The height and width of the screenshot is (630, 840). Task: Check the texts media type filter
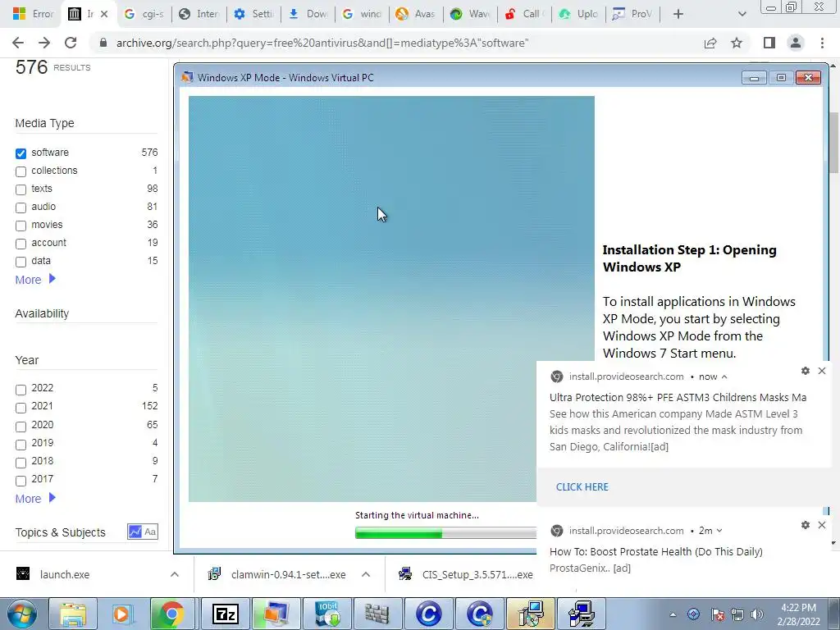21,189
